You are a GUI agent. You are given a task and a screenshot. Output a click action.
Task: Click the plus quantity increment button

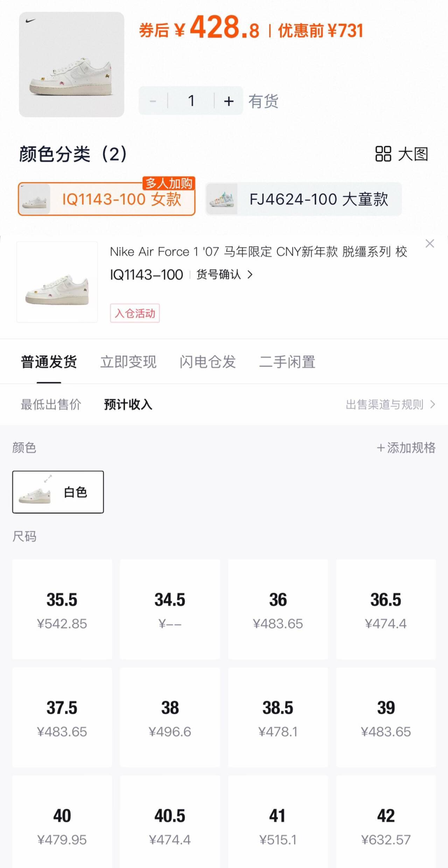pyautogui.click(x=229, y=101)
